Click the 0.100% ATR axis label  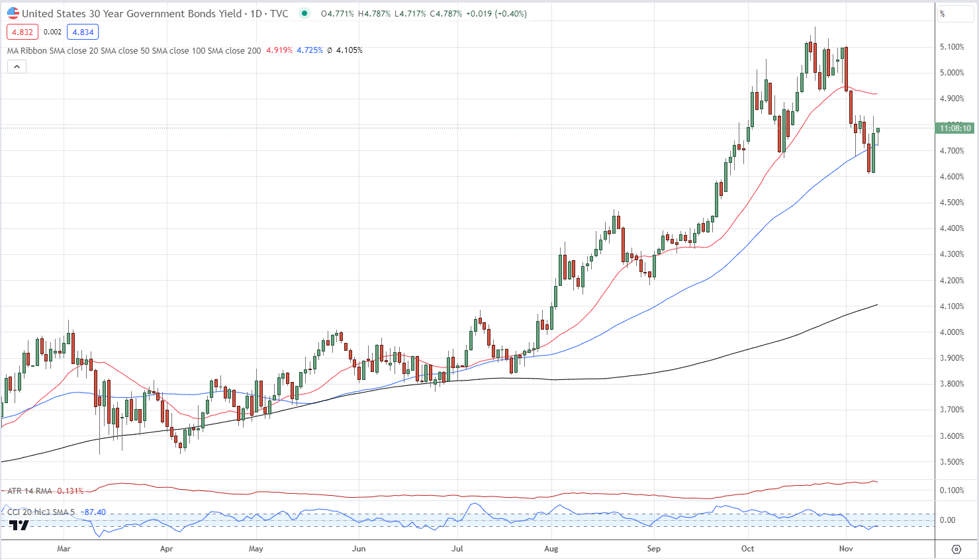tap(952, 490)
